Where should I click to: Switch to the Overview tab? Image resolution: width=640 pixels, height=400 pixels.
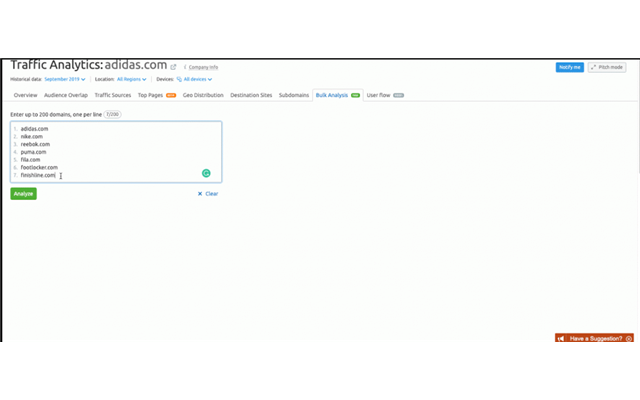(25, 95)
